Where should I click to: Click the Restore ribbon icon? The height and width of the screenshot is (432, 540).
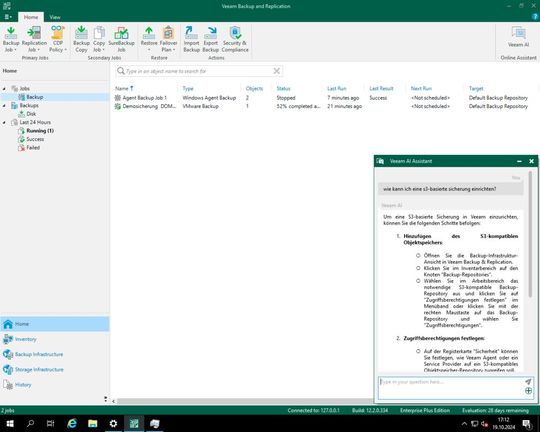pyautogui.click(x=149, y=39)
